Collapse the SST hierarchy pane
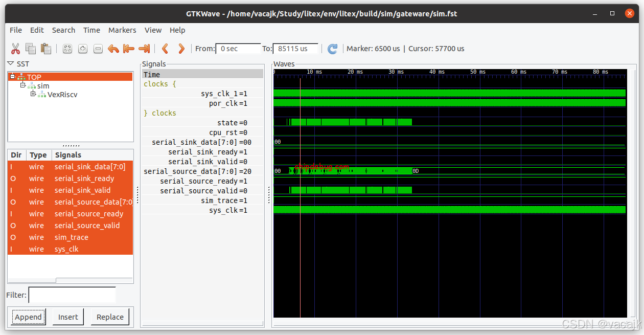Image resolution: width=644 pixels, height=335 pixels. (x=10, y=63)
